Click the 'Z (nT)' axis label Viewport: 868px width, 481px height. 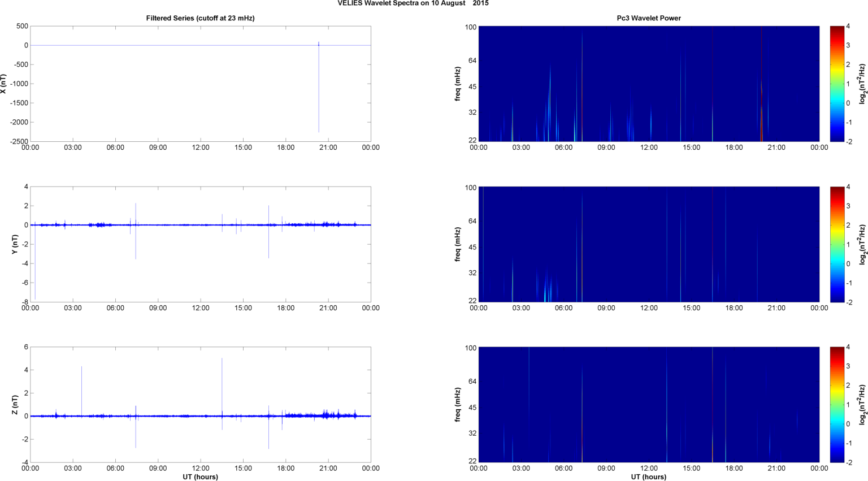(15, 405)
